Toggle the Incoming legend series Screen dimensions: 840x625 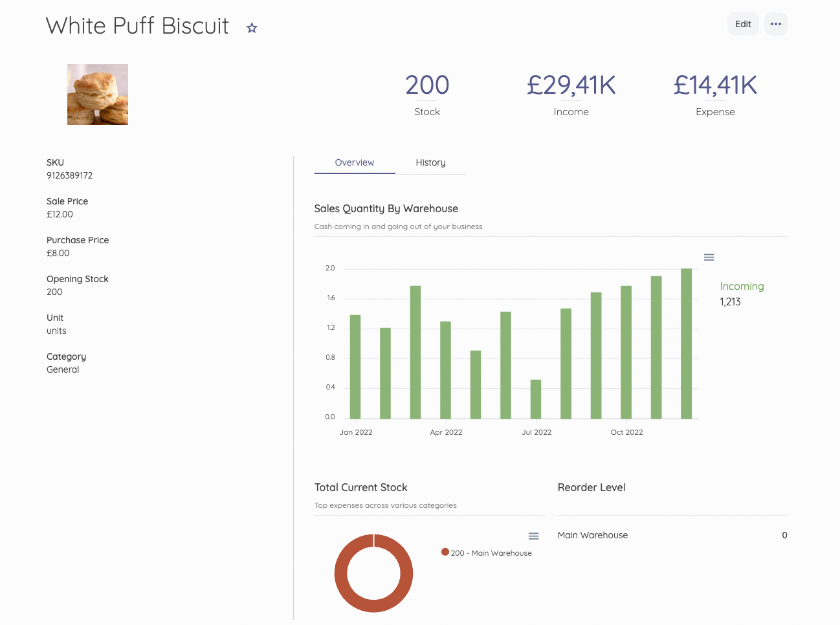tap(742, 286)
